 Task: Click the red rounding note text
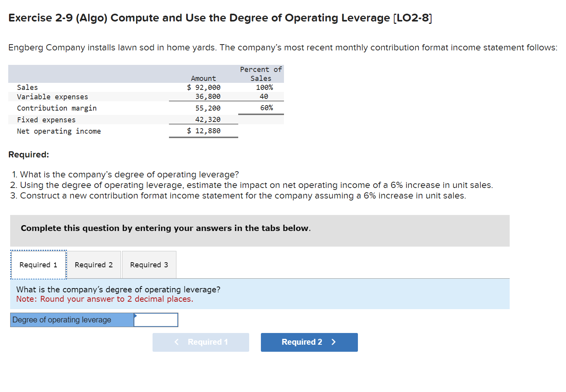[104, 299]
